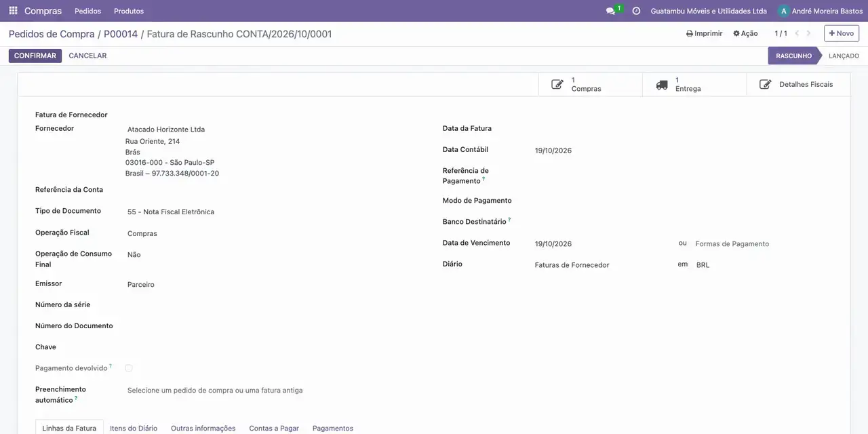
Task: Open the activities clock icon
Action: [x=636, y=11]
